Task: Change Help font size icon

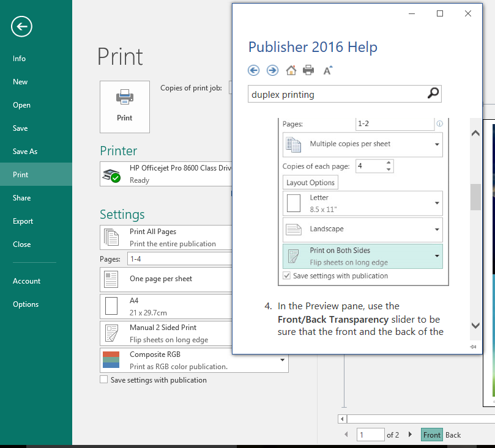Action: pos(328,70)
